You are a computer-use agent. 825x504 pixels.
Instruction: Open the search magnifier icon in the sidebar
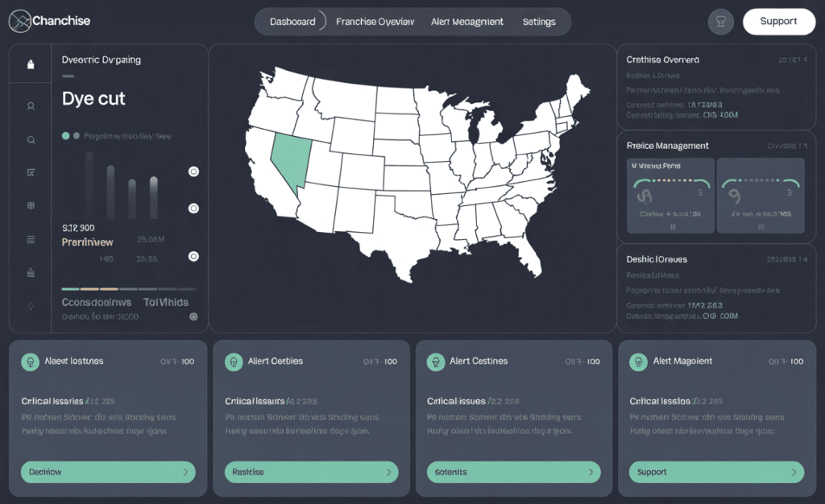click(x=30, y=138)
